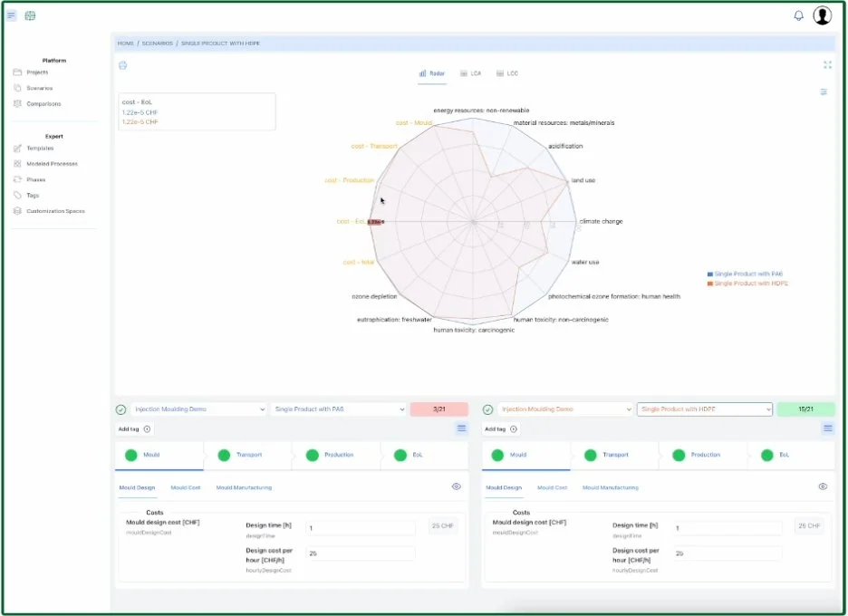Select the Transport phase in the right panel
The width and height of the screenshot is (848, 616).
pos(615,456)
